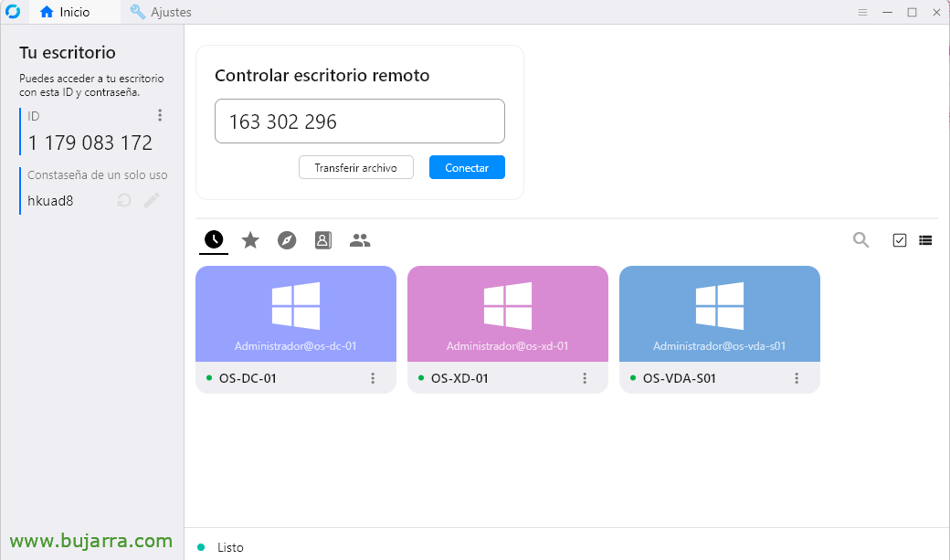Open the Recent sessions tab icon
The width and height of the screenshot is (950, 560).
click(x=213, y=239)
